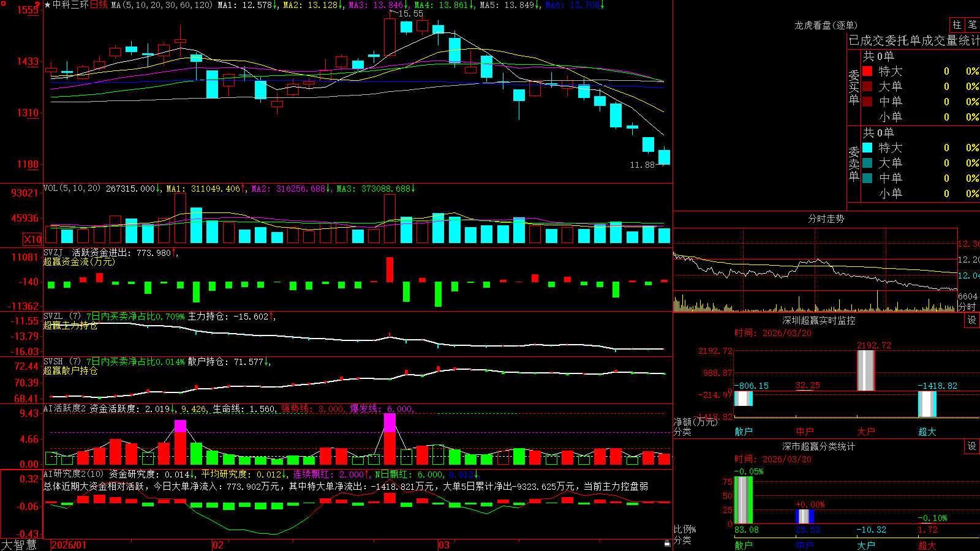Click the SVZL (7) indicator name

[62, 317]
